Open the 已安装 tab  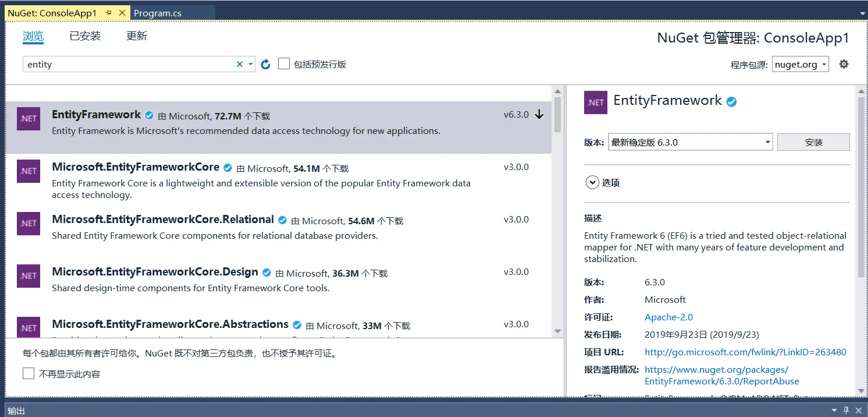click(85, 36)
